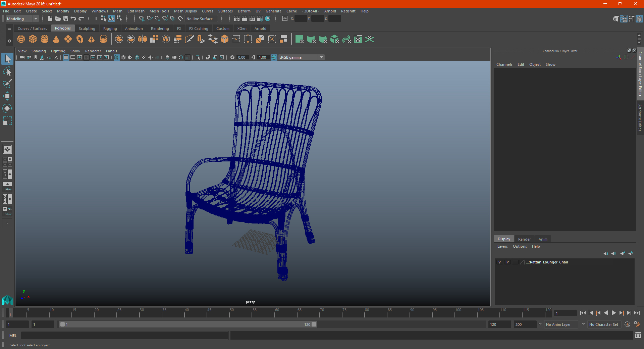This screenshot has width=644, height=349.
Task: Activate the Lasso Select tool
Action: 7,71
